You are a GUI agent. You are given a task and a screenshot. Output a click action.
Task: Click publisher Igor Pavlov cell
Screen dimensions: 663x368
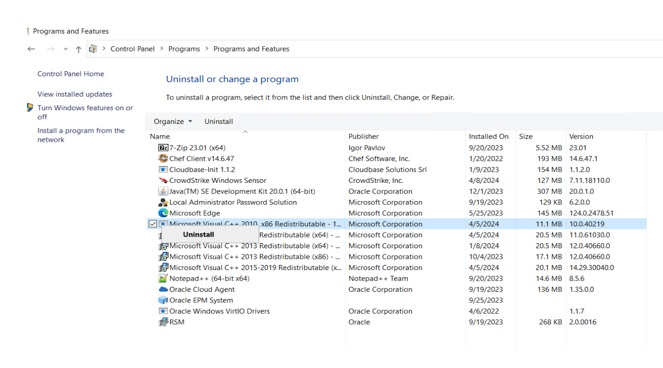(367, 148)
